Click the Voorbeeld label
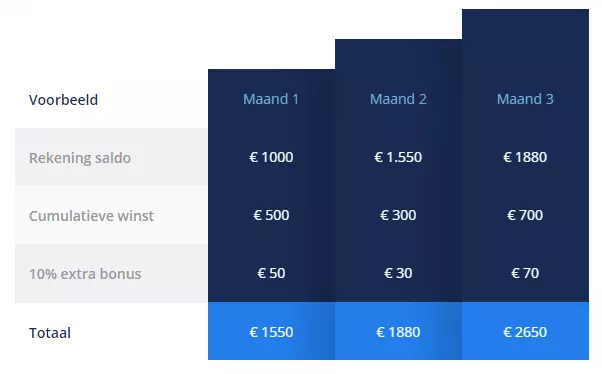This screenshot has width=602, height=374. tap(63, 100)
